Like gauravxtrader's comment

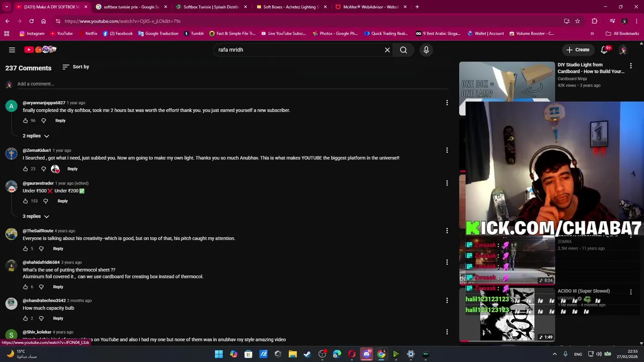coord(25,201)
